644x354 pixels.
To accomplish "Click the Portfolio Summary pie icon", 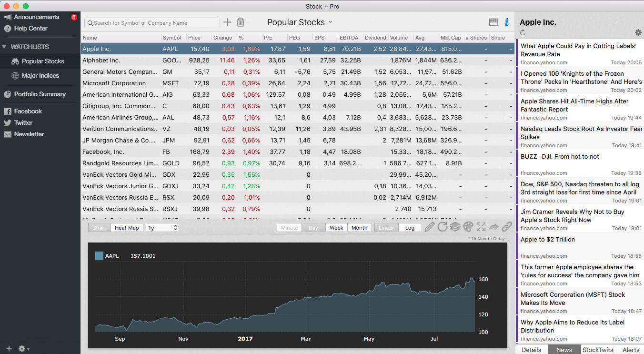I will click(8, 94).
